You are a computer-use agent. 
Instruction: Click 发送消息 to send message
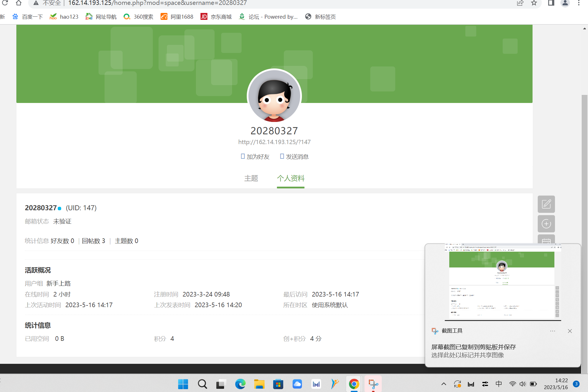pos(294,157)
